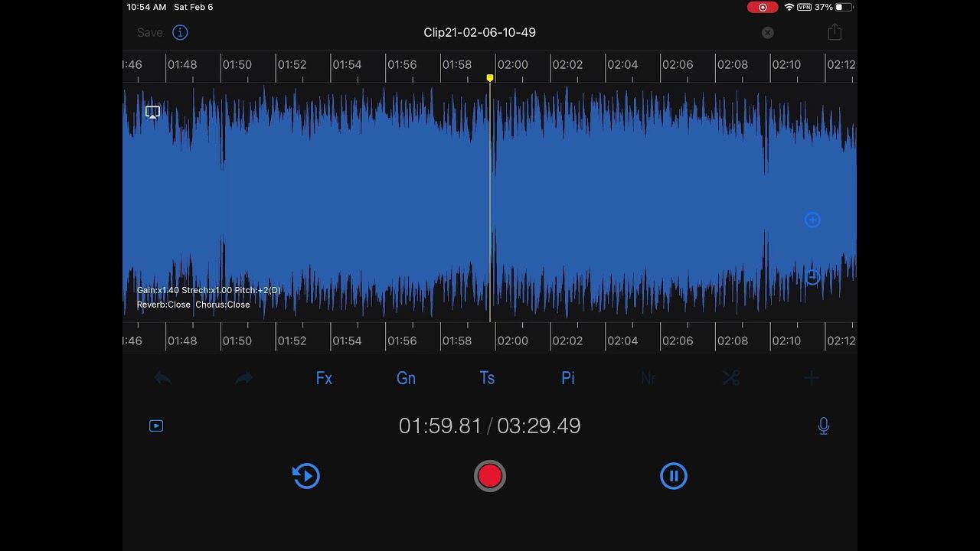Tap the 01:59.81 / 03:29.49 time display

coord(490,425)
